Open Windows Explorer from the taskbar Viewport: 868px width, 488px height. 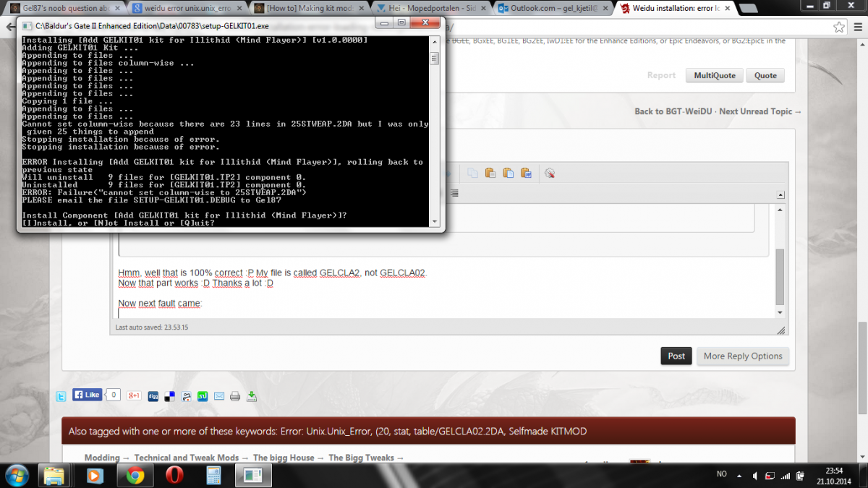pyautogui.click(x=55, y=476)
